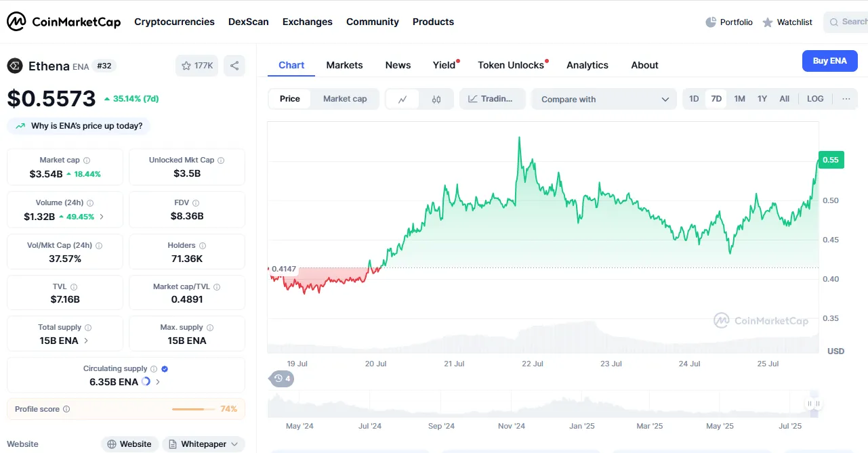Open the Compare with dropdown

click(x=604, y=99)
